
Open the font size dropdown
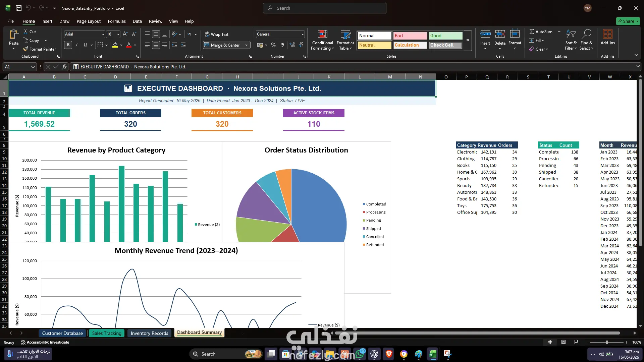[x=118, y=34]
